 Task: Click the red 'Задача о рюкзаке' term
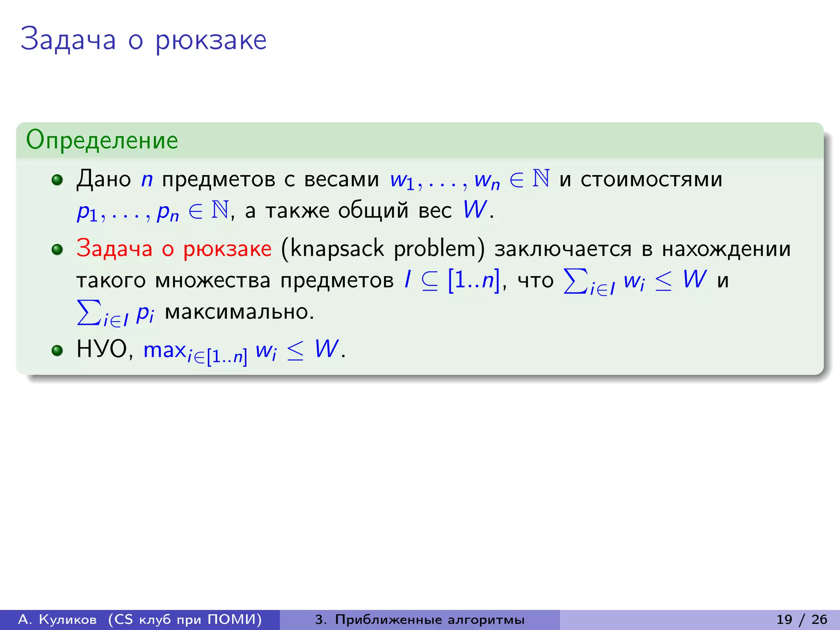(x=174, y=249)
